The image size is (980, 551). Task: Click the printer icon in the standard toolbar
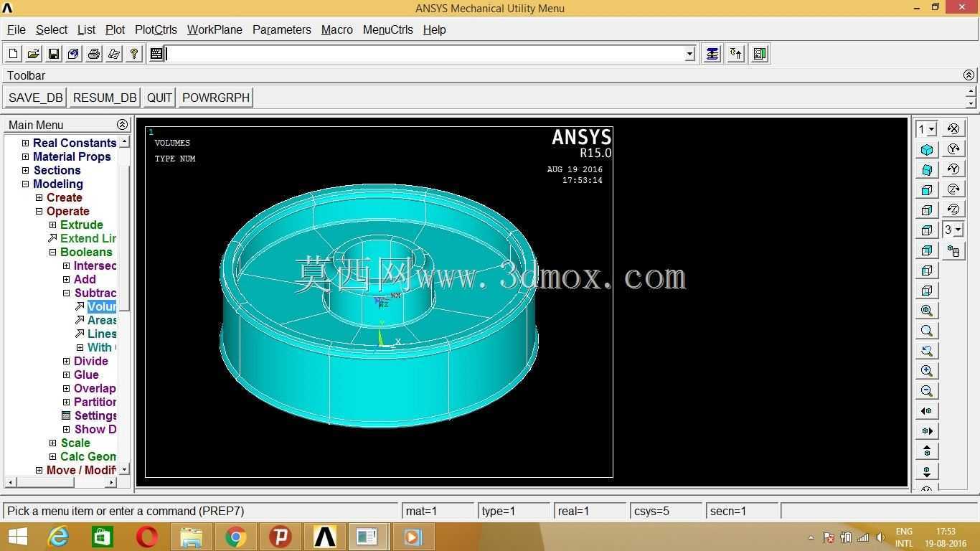93,54
